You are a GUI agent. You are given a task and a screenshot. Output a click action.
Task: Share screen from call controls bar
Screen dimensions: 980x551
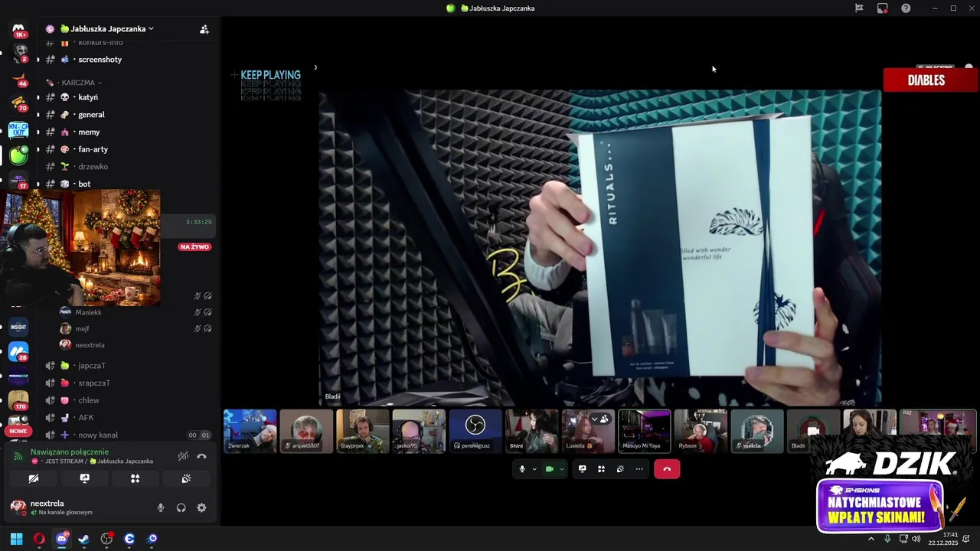(x=583, y=469)
